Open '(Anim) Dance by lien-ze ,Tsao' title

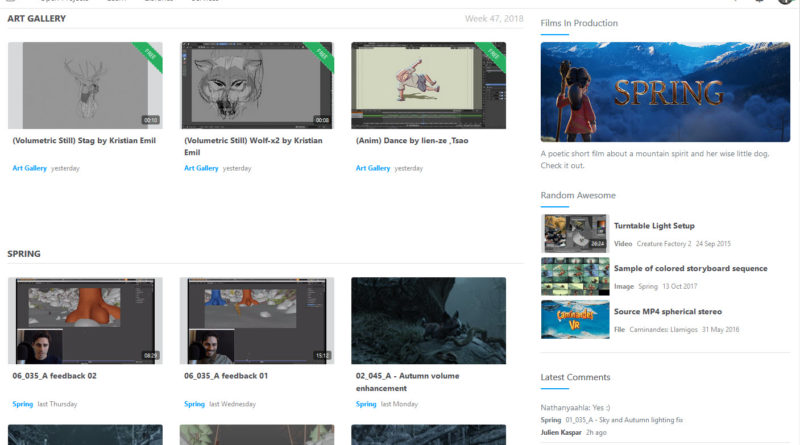(412, 140)
